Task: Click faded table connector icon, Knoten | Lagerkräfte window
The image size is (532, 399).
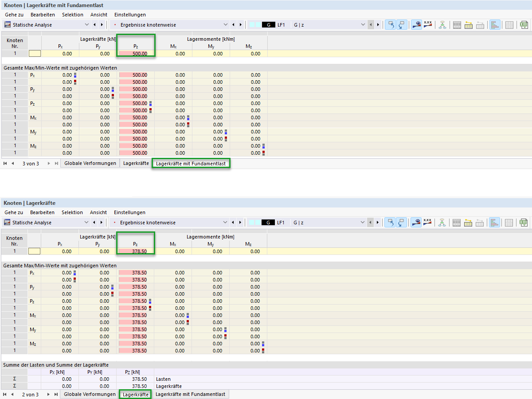Action: click(480, 223)
